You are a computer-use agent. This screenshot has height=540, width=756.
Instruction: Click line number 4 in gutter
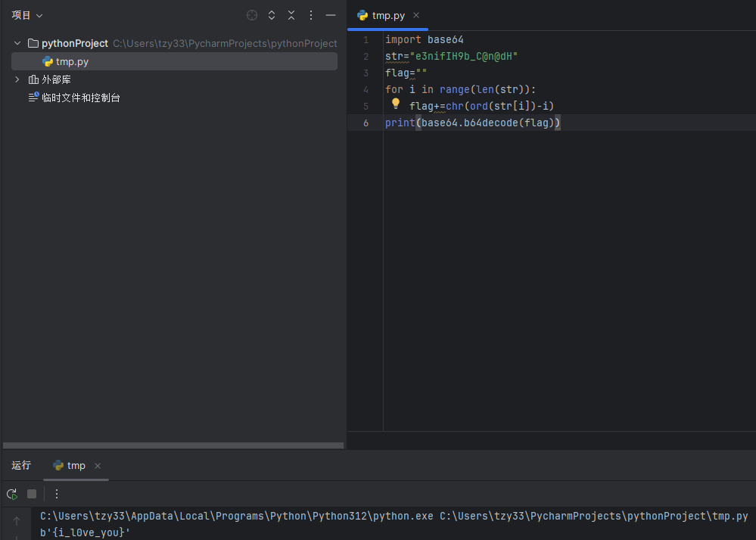point(366,89)
